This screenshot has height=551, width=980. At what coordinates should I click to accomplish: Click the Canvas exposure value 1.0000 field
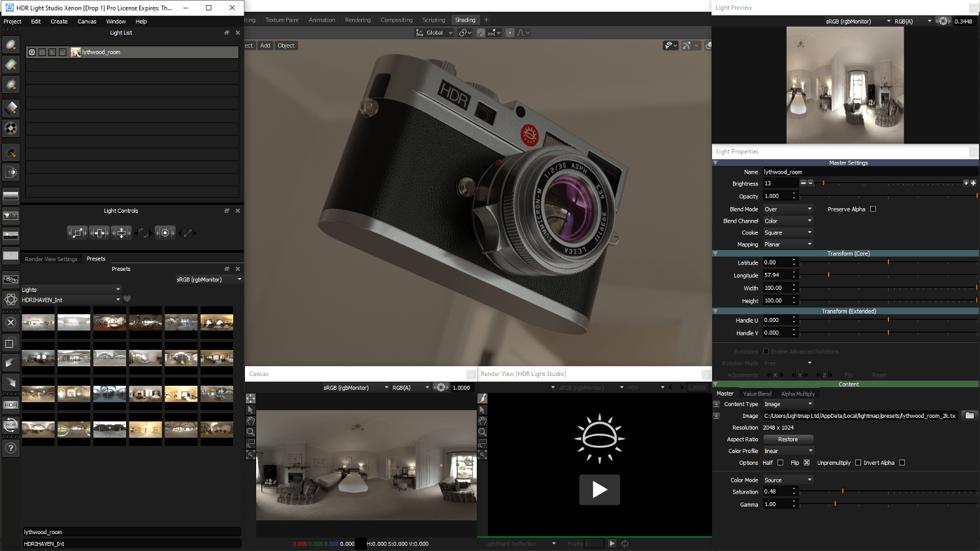pyautogui.click(x=461, y=387)
